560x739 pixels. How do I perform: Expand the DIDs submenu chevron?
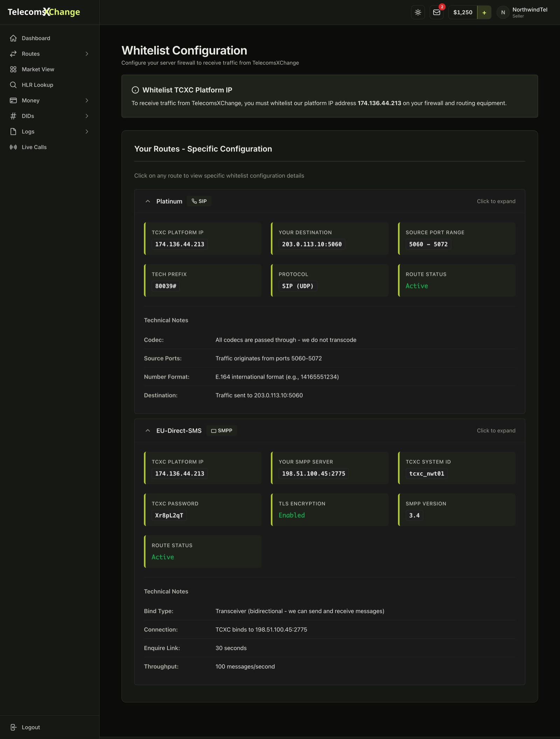tap(87, 116)
